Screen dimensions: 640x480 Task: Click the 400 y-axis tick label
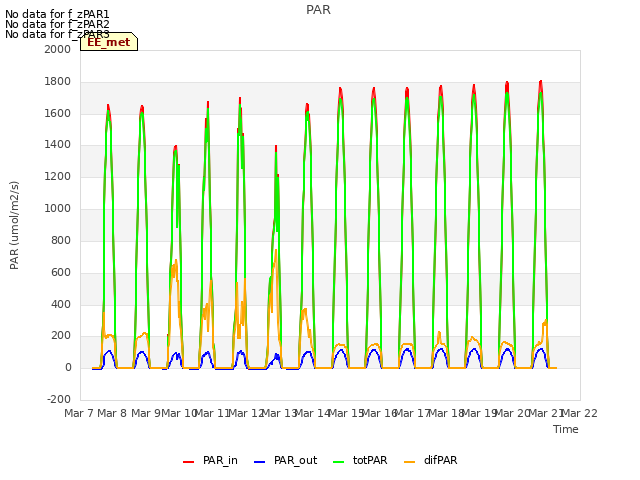pos(61,304)
